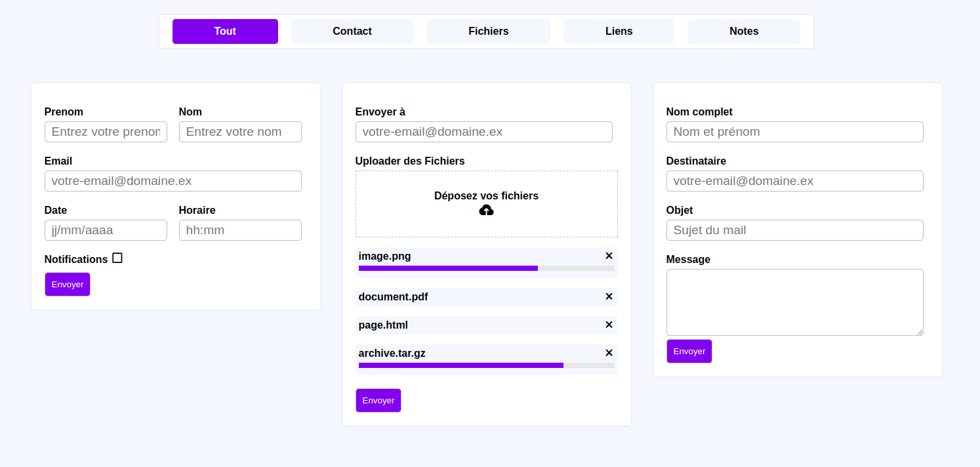Show the Notes tab
The height and width of the screenshot is (467, 980).
click(x=743, y=31)
